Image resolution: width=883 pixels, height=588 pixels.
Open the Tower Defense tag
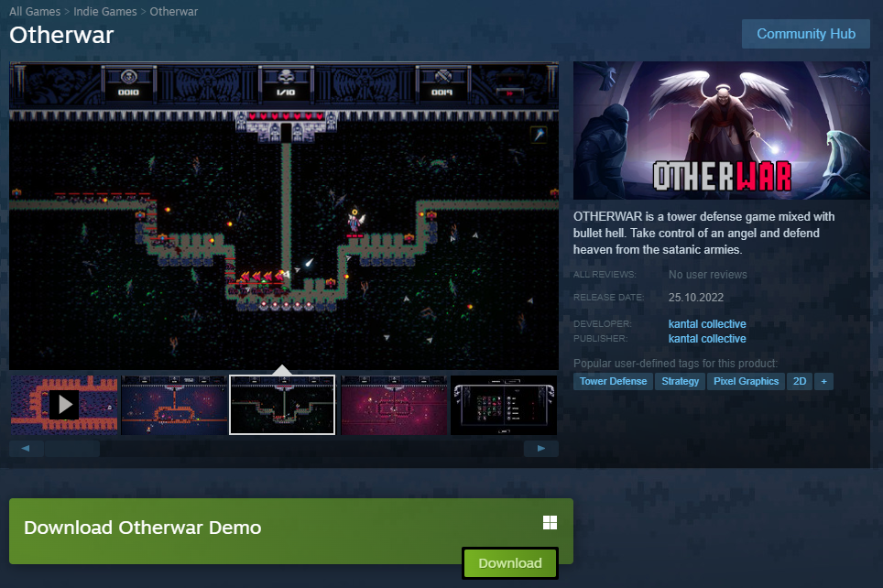613,381
